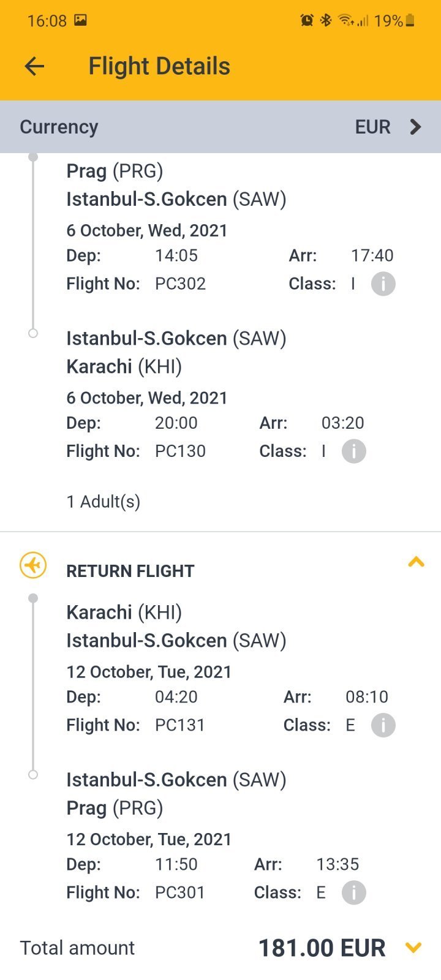The height and width of the screenshot is (980, 441).
Task: Tap the 1 Adult(s) passenger text
Action: (104, 502)
